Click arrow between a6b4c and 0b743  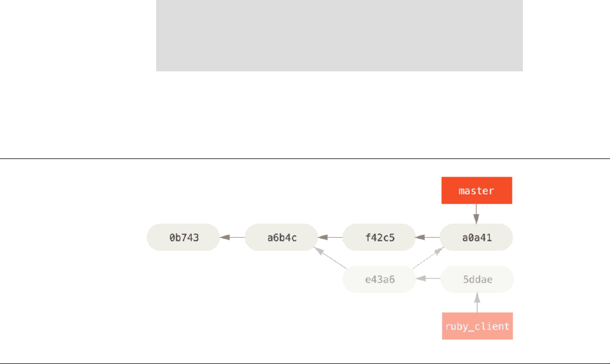click(x=232, y=238)
